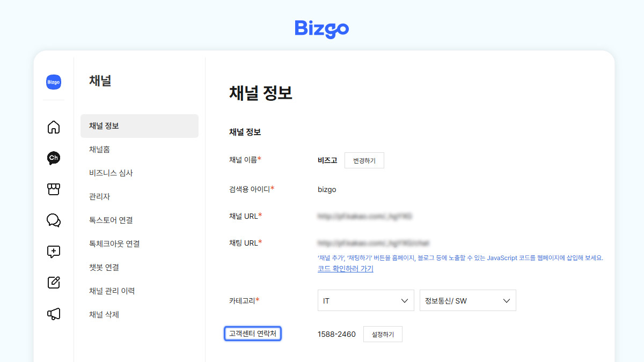Click the 설정하기 button for customer contact
Screen dimensions: 644x362
point(383,334)
